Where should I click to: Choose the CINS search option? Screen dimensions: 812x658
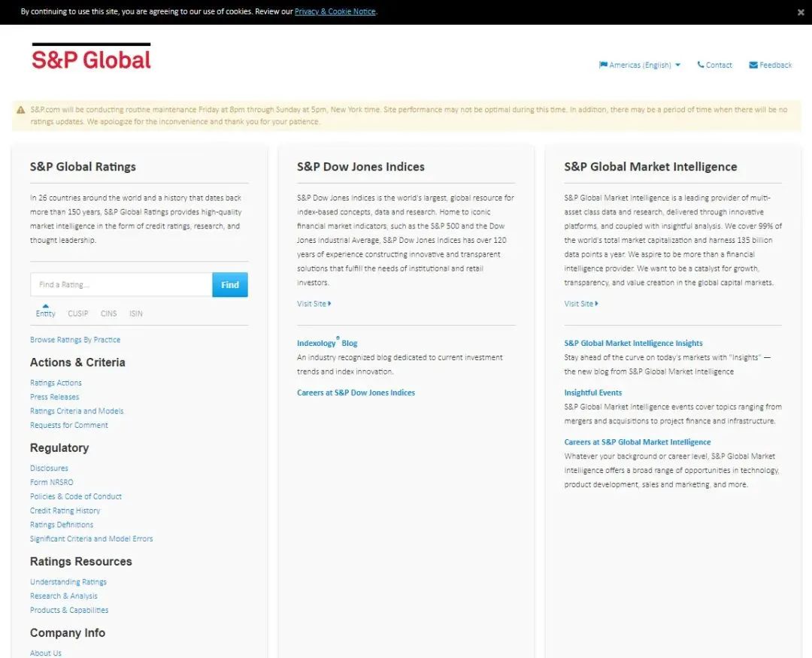(108, 314)
